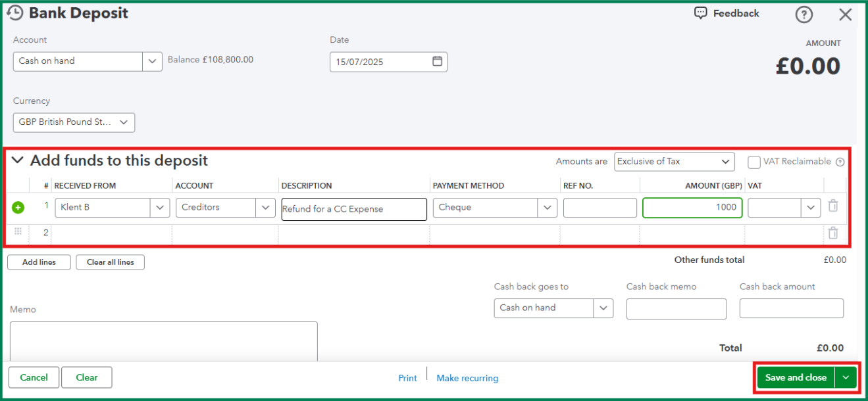Screen dimensions: 868x401
Task: Open the Received From Klent B dropdown
Action: coord(160,208)
